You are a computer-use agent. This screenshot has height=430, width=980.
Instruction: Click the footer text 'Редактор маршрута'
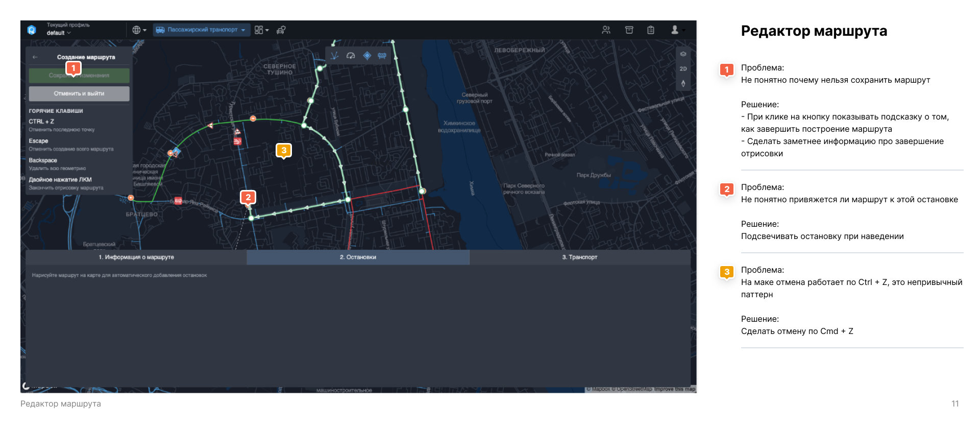61,404
